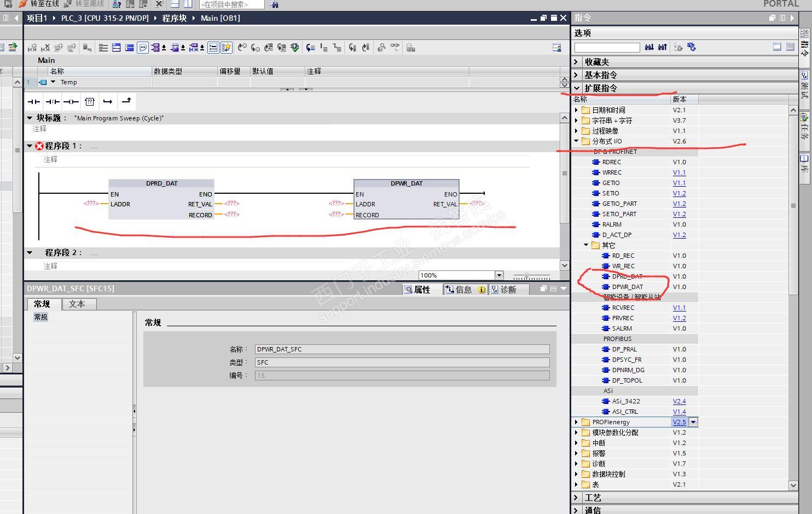
Task: Select the DP_TOPOL instruction
Action: click(x=627, y=380)
